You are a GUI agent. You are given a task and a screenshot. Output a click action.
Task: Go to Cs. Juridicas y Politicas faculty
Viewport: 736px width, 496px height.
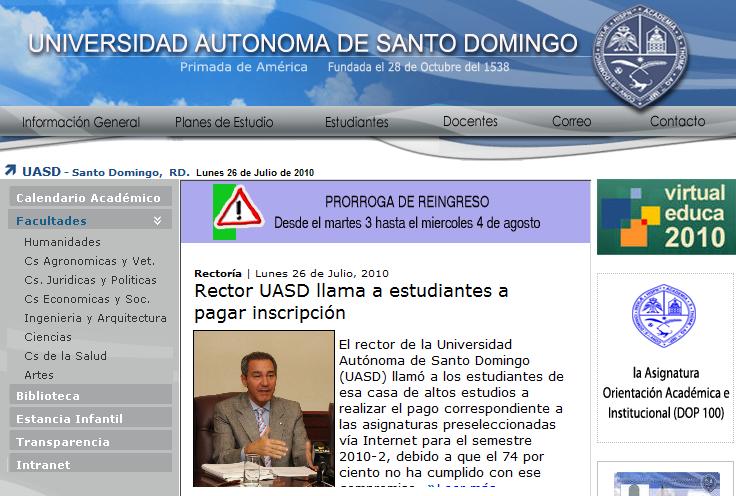[90, 280]
